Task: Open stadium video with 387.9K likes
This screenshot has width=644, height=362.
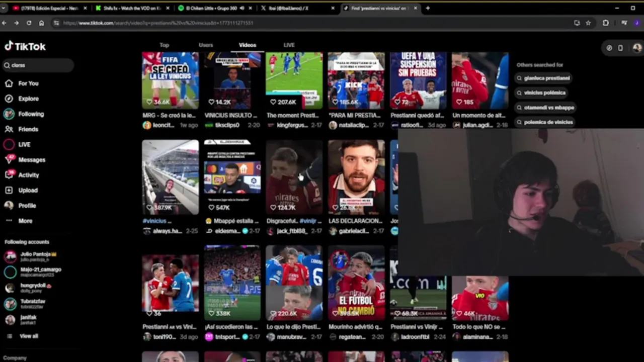Action: tap(170, 177)
